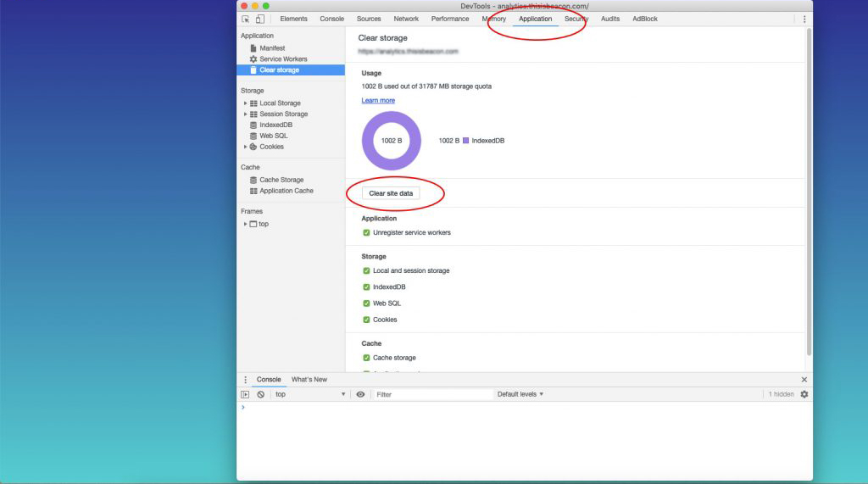This screenshot has width=868, height=484.
Task: Select Service Workers in sidebar
Action: (x=283, y=59)
